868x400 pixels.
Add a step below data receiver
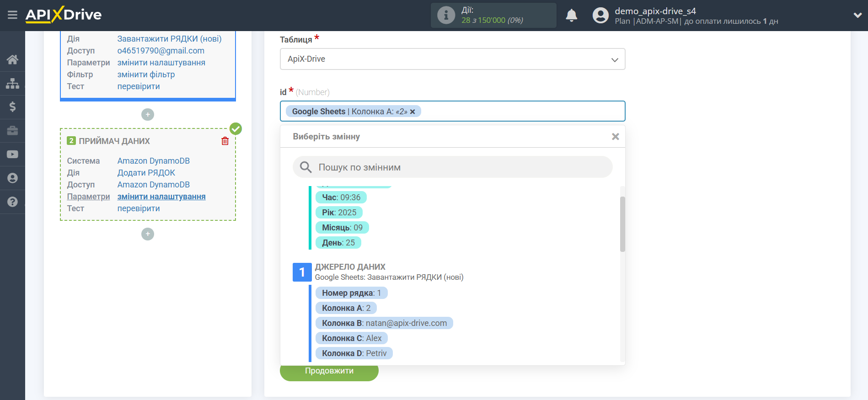[148, 234]
